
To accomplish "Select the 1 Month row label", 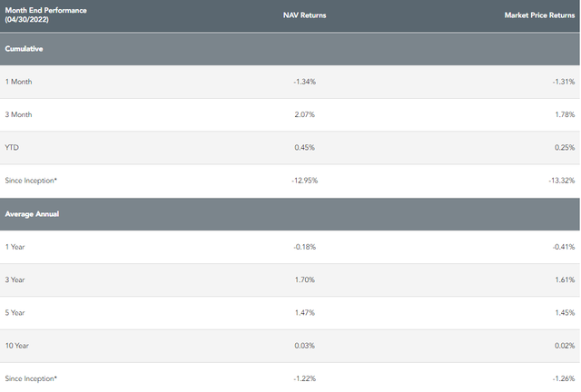I will pos(22,82).
